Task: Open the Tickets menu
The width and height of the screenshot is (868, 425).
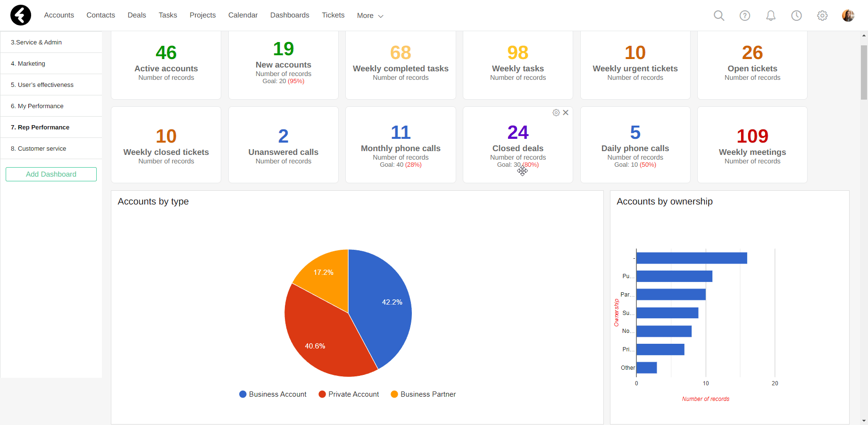Action: (x=333, y=15)
